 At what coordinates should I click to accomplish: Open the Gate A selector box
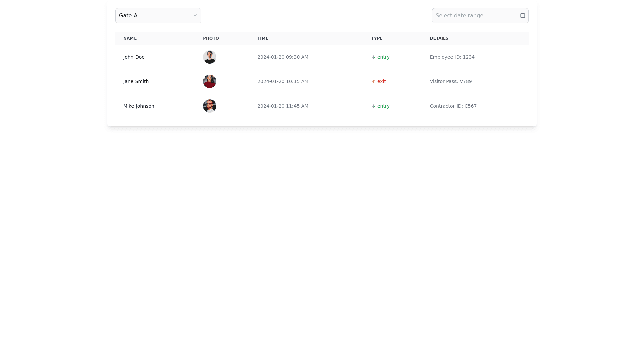154,16
